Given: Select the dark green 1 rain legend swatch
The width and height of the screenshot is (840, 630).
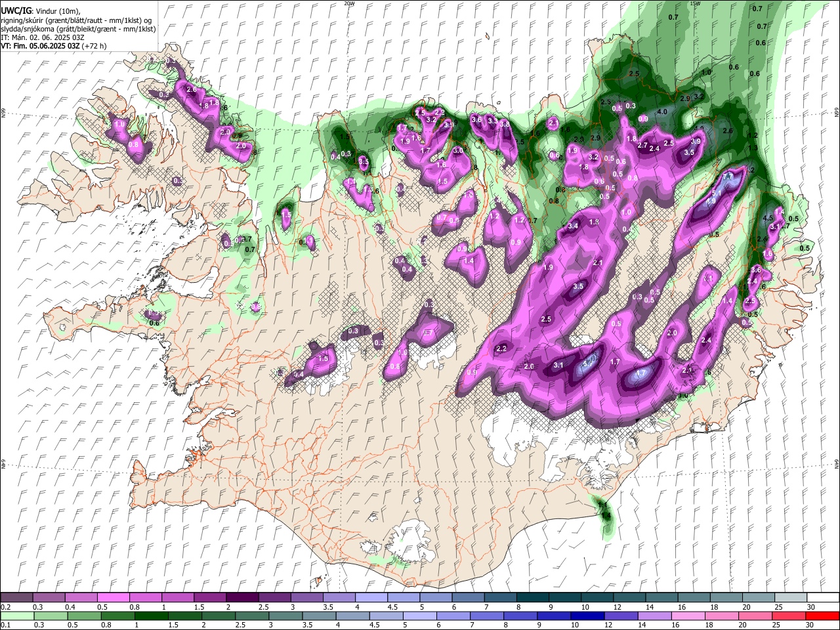Looking at the screenshot, I should click(x=151, y=616).
